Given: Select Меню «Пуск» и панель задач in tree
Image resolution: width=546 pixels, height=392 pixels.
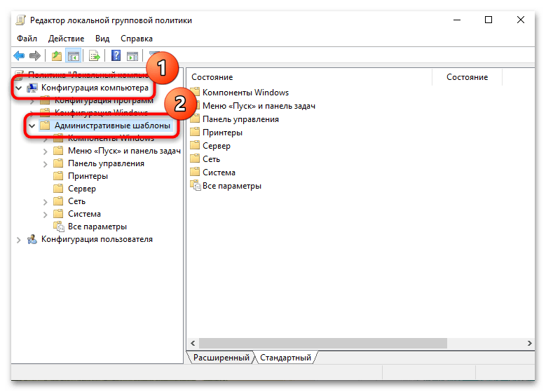Looking at the screenshot, I should pos(124,151).
